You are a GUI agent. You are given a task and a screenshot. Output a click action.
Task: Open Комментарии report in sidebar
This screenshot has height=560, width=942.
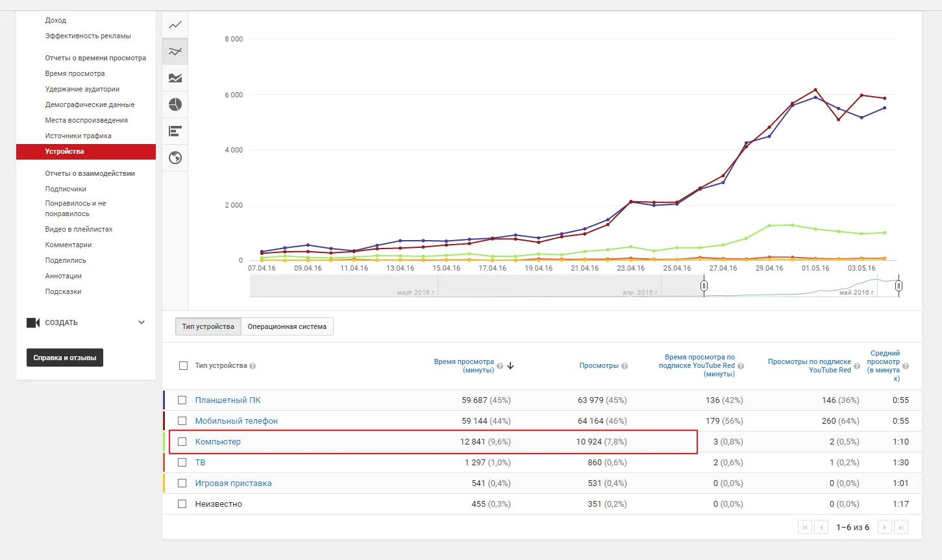[x=69, y=245]
